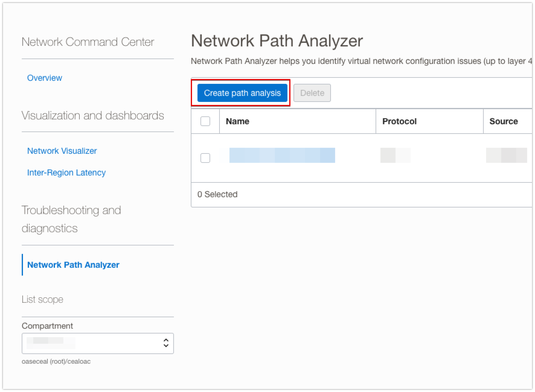Click the Create path analysis button

point(240,93)
